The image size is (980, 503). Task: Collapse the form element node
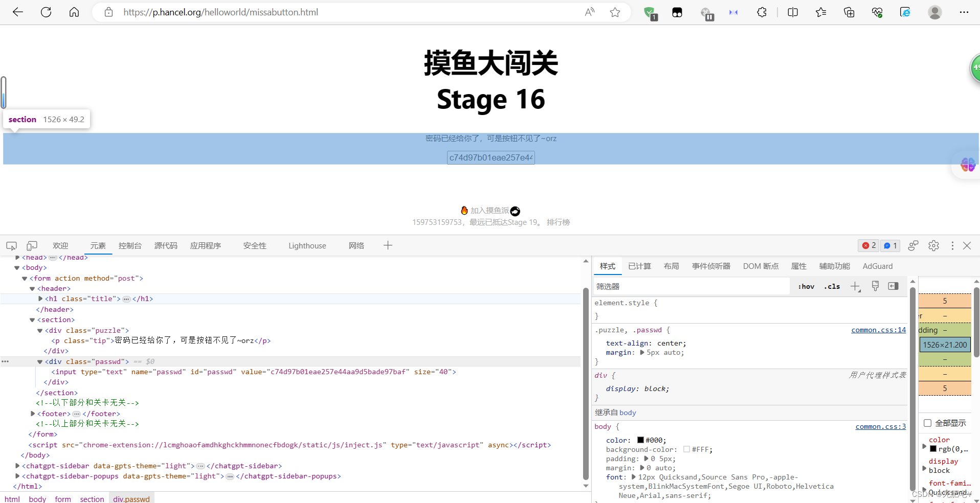[25, 279]
